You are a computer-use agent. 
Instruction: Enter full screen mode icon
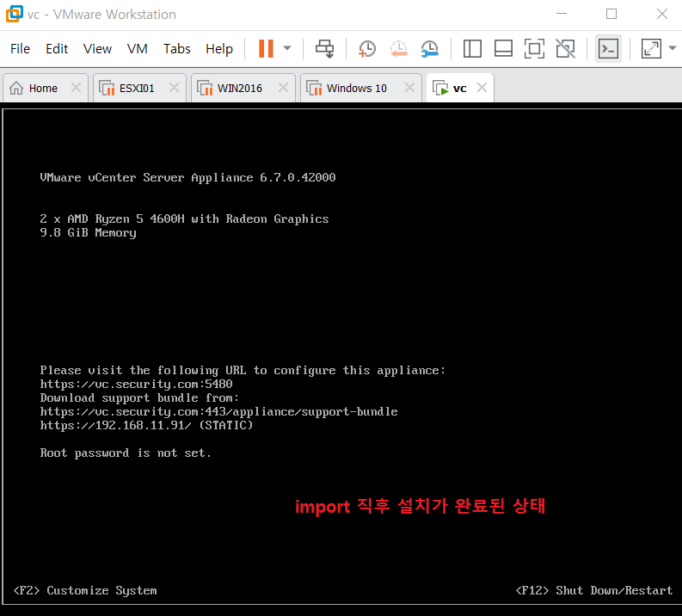534,48
